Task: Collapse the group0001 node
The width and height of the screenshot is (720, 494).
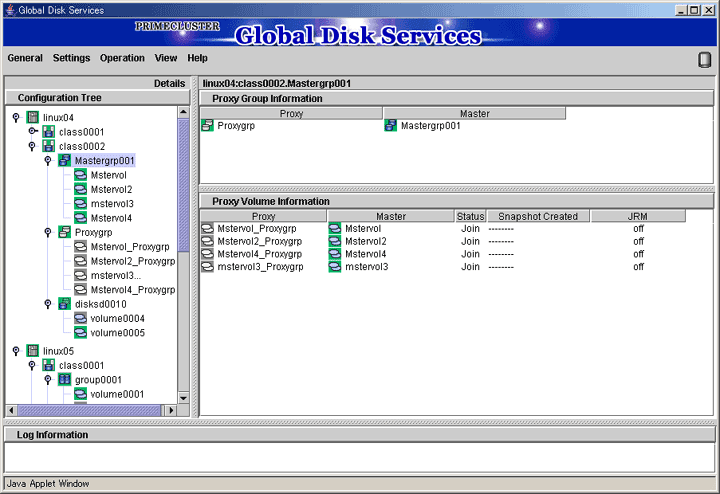Action: coord(48,379)
